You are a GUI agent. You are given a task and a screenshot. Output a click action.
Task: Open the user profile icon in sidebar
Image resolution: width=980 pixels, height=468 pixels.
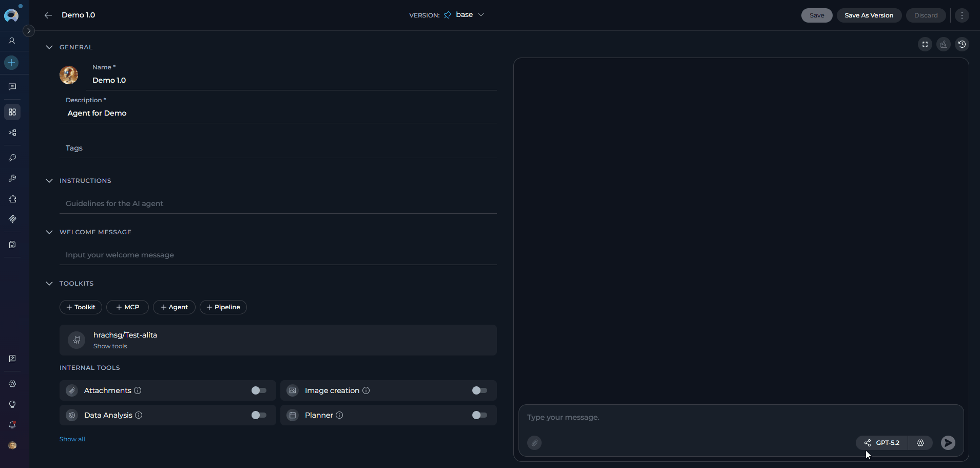click(x=12, y=41)
